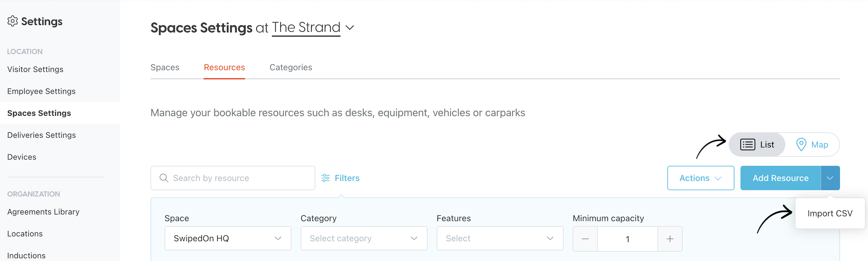Open Deliveries Settings in sidebar
868x261 pixels.
point(41,135)
